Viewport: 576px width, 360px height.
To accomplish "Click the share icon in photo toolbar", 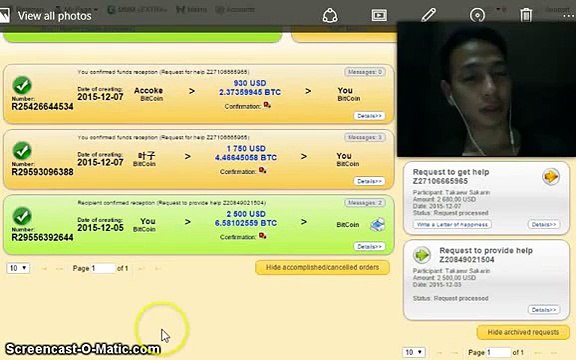I will tap(330, 16).
